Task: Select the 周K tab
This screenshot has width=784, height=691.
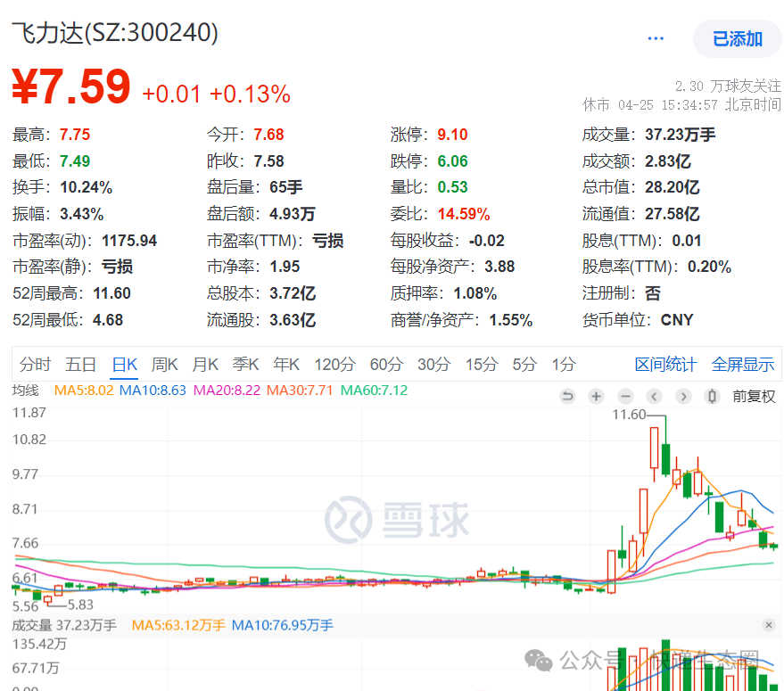Action: coord(165,365)
